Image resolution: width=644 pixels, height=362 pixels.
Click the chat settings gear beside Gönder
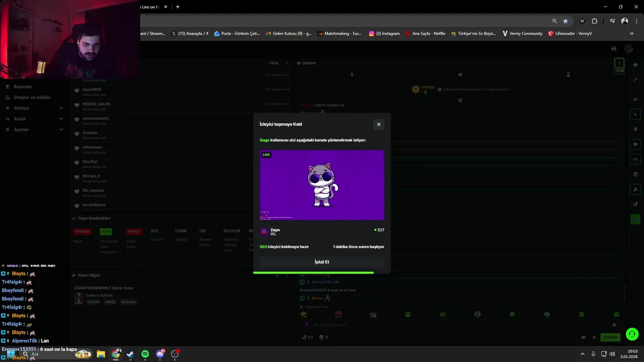[x=594, y=337]
